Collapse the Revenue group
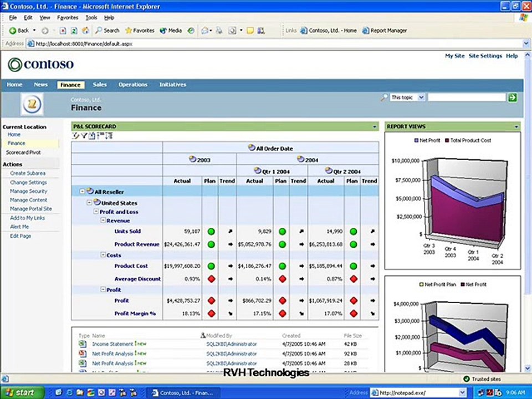This screenshot has height=399, width=532. [103, 220]
